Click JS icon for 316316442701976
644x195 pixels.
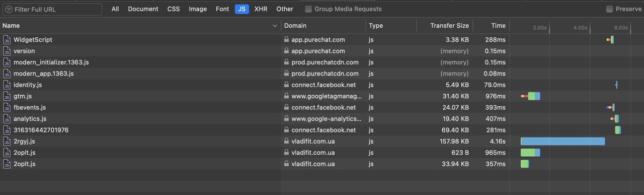[7, 130]
